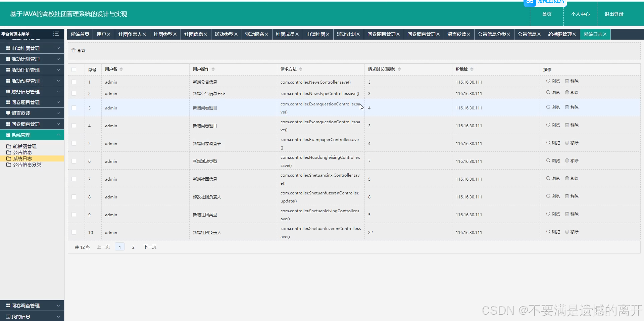Check the checkbox for row 1
Screen dimensions: 644x321
click(74, 82)
